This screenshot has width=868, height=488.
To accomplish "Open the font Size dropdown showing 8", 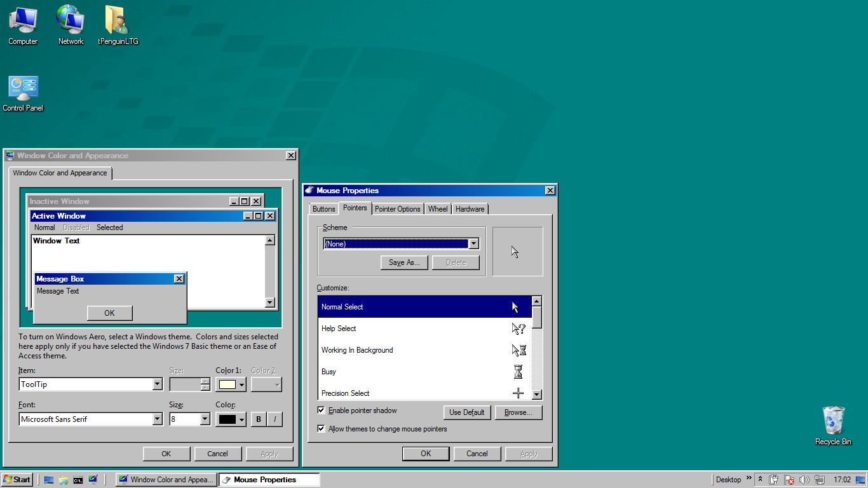I will tap(205, 419).
